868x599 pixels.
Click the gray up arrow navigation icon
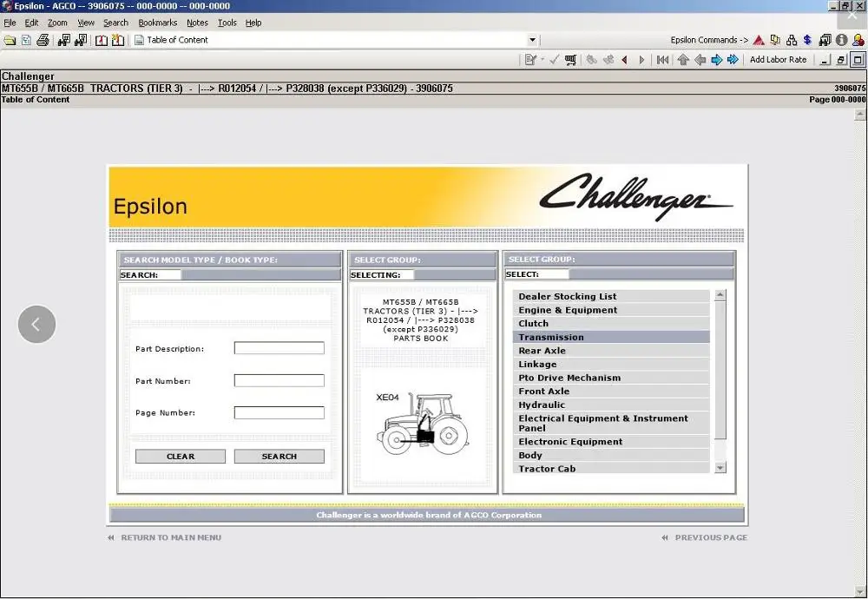click(683, 60)
